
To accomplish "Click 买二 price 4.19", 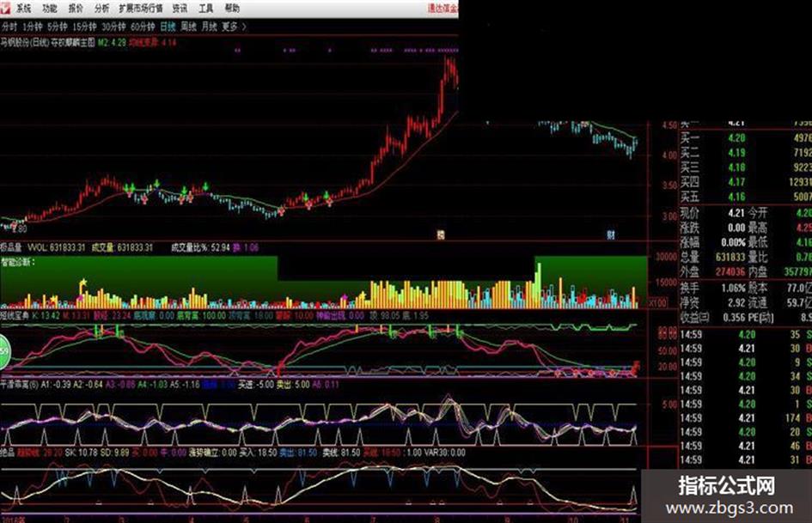I will point(736,153).
